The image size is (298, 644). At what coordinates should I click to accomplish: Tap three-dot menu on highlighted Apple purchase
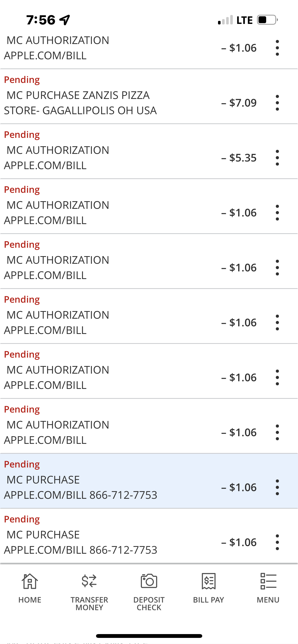pyautogui.click(x=277, y=487)
